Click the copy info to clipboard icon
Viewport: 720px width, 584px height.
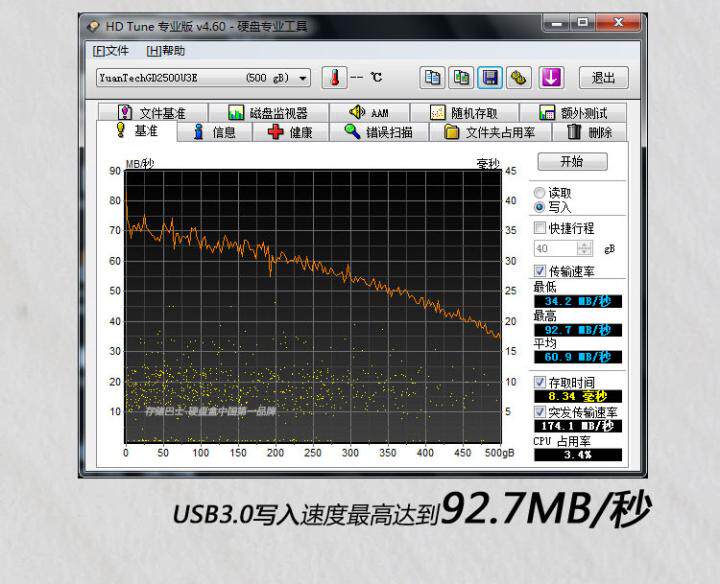coord(432,78)
